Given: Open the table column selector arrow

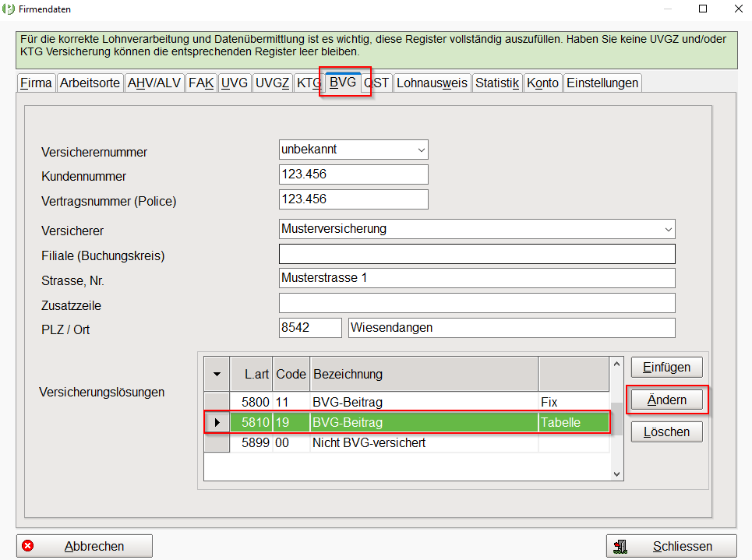Looking at the screenshot, I should point(217,374).
